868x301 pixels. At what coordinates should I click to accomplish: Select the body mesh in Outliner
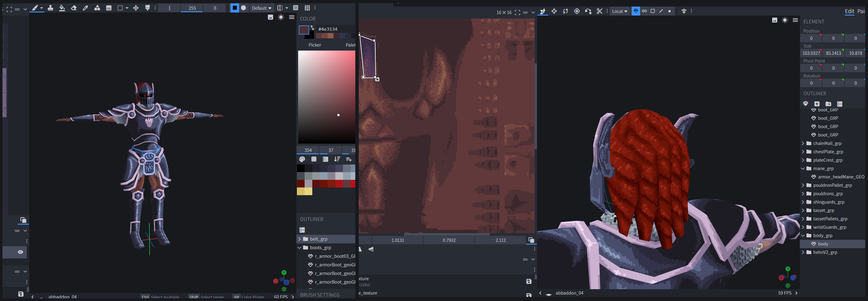point(833,244)
